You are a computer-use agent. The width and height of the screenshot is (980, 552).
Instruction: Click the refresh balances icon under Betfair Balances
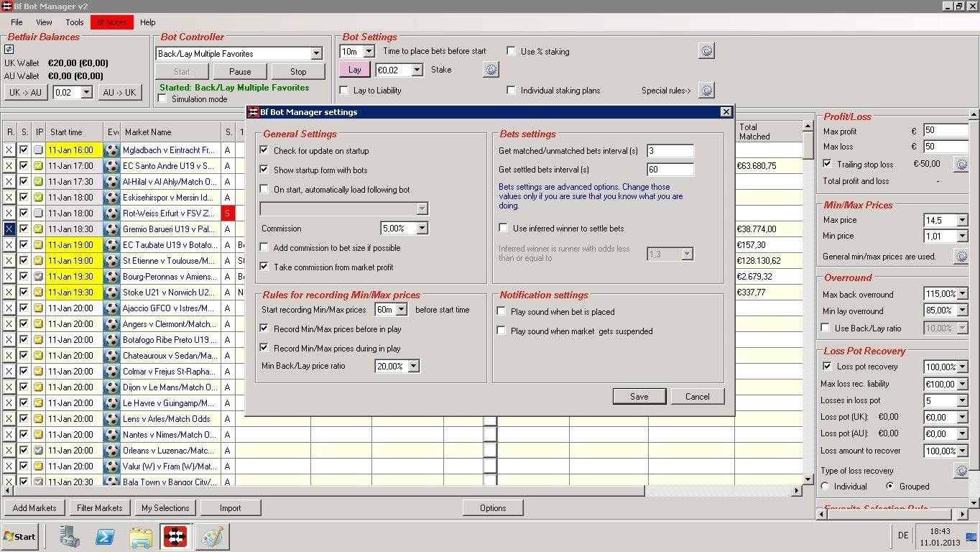point(9,50)
